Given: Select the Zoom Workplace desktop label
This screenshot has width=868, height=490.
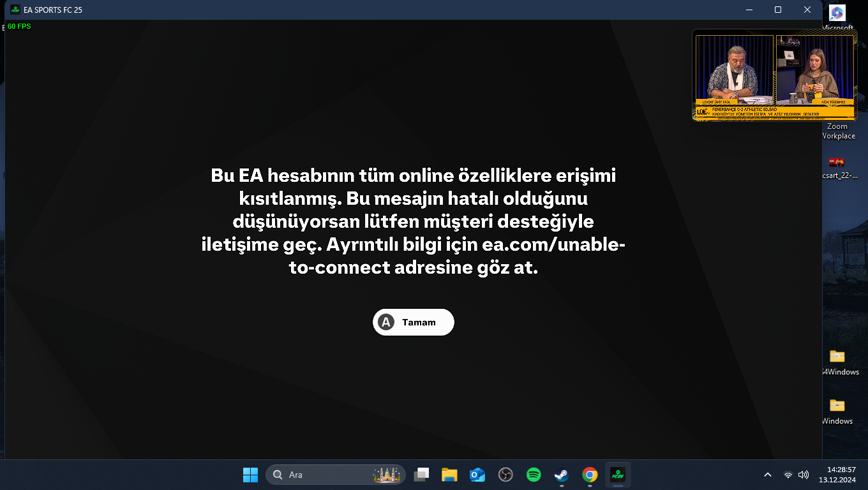Looking at the screenshot, I should tap(838, 131).
